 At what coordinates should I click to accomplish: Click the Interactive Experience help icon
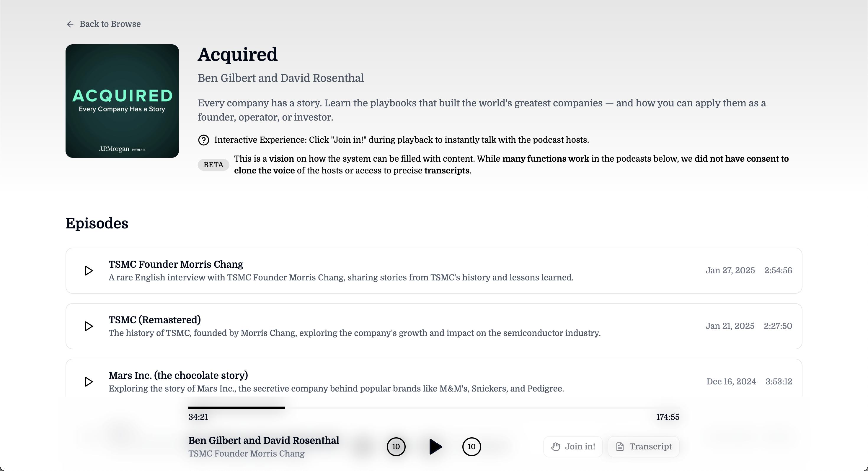click(x=203, y=140)
